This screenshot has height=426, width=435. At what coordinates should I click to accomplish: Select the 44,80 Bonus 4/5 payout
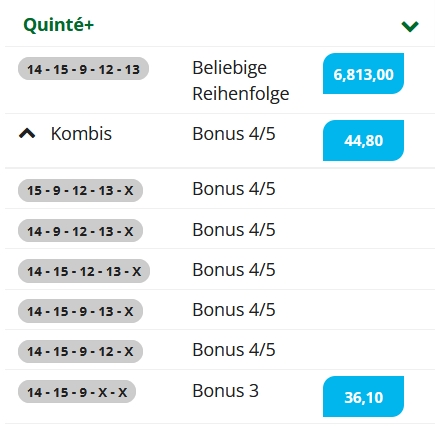(x=363, y=140)
